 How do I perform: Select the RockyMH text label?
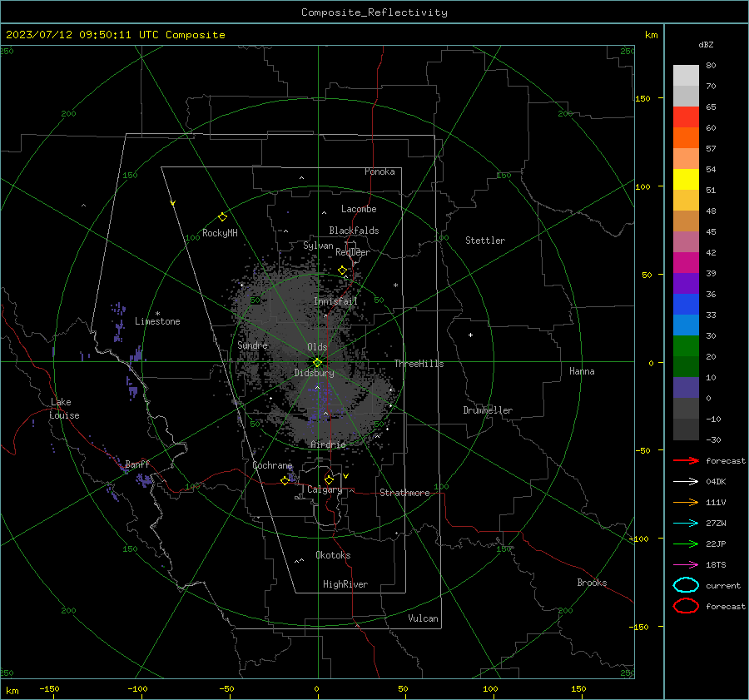pyautogui.click(x=220, y=233)
